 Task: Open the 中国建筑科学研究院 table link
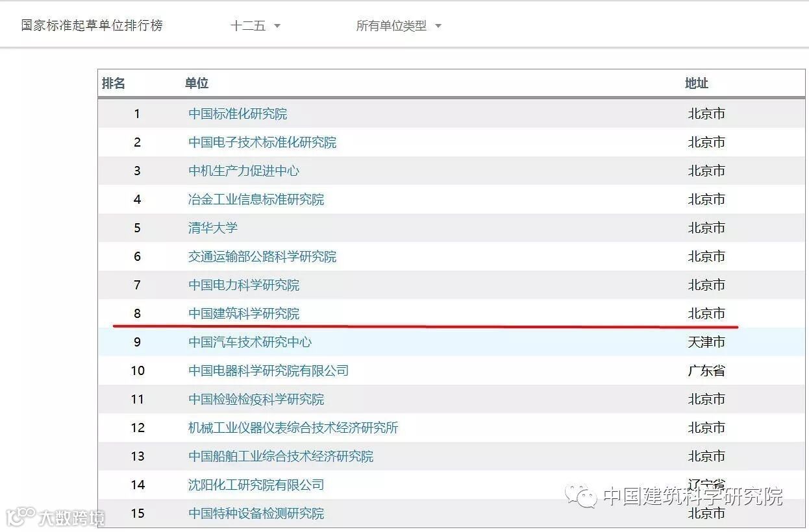click(x=244, y=313)
